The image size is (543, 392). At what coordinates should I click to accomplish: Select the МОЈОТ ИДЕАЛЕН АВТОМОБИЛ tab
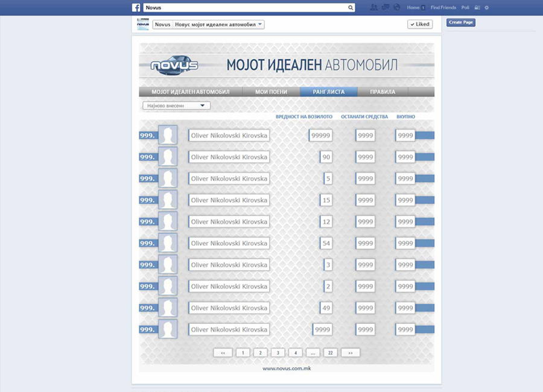191,92
